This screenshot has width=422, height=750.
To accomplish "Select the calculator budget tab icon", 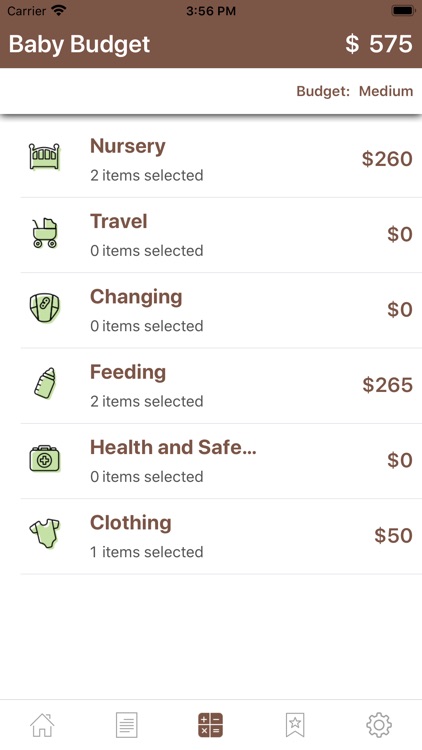I will point(211,725).
